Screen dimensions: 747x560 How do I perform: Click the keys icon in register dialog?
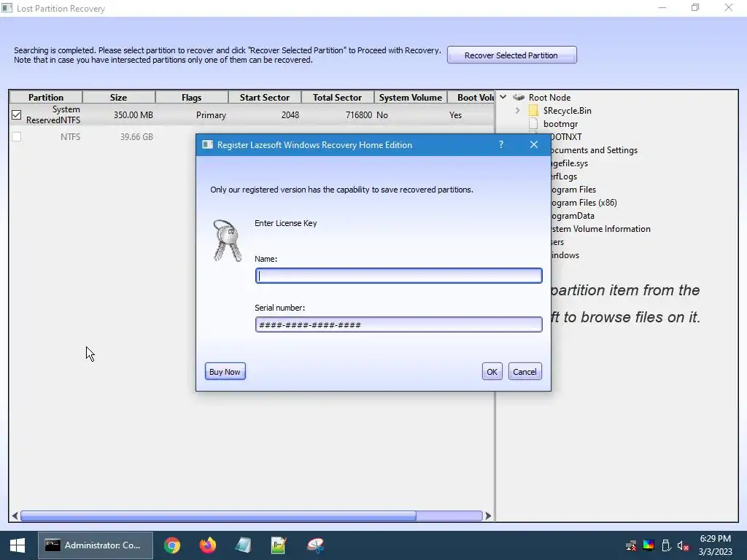(x=227, y=241)
